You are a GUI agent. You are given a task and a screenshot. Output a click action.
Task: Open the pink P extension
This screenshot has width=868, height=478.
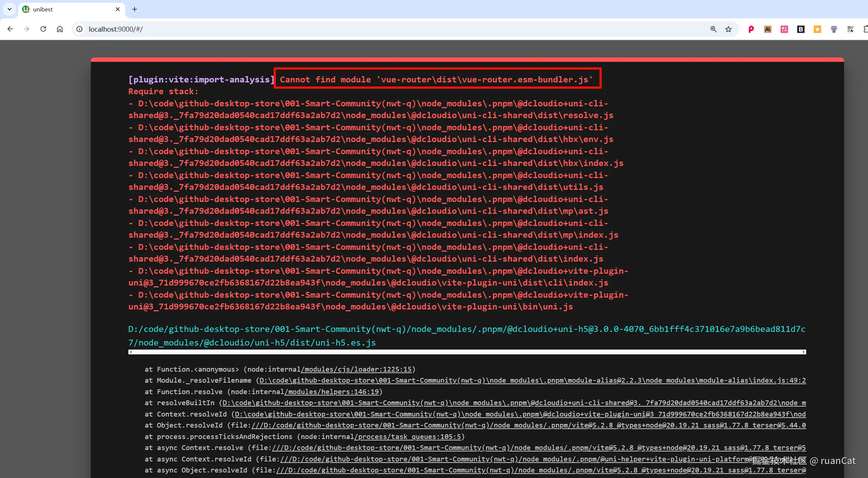click(x=751, y=29)
